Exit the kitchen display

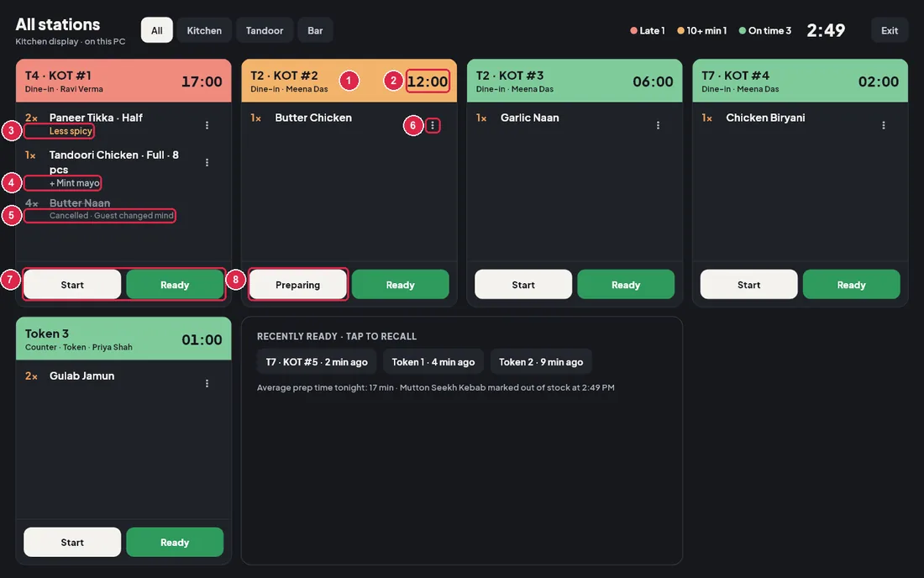point(890,30)
